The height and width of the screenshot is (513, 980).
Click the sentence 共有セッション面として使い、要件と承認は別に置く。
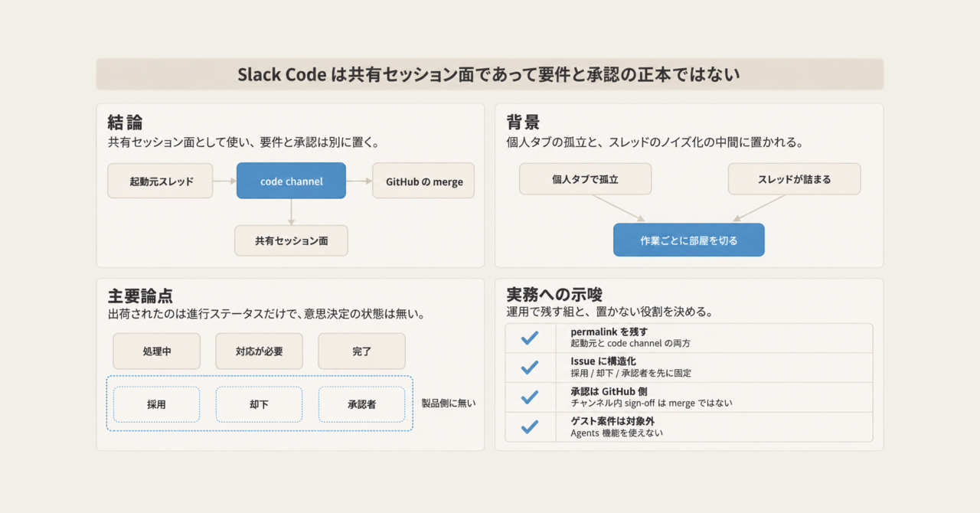tap(244, 142)
